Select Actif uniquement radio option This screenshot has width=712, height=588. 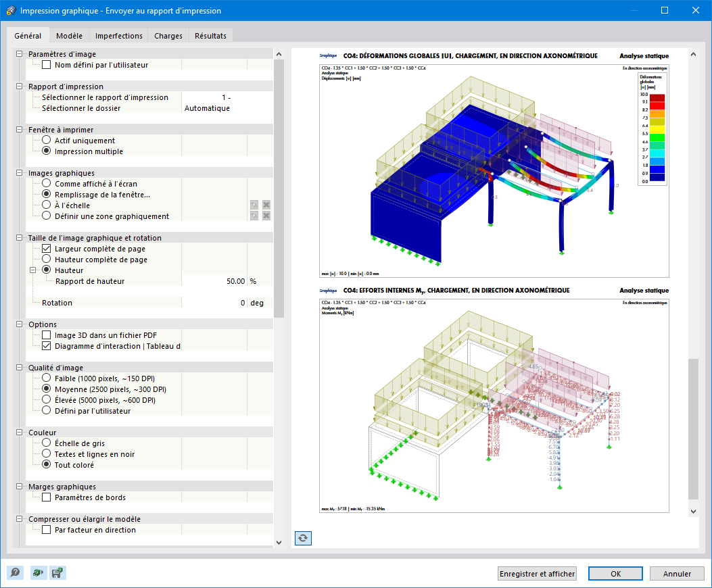pos(46,141)
